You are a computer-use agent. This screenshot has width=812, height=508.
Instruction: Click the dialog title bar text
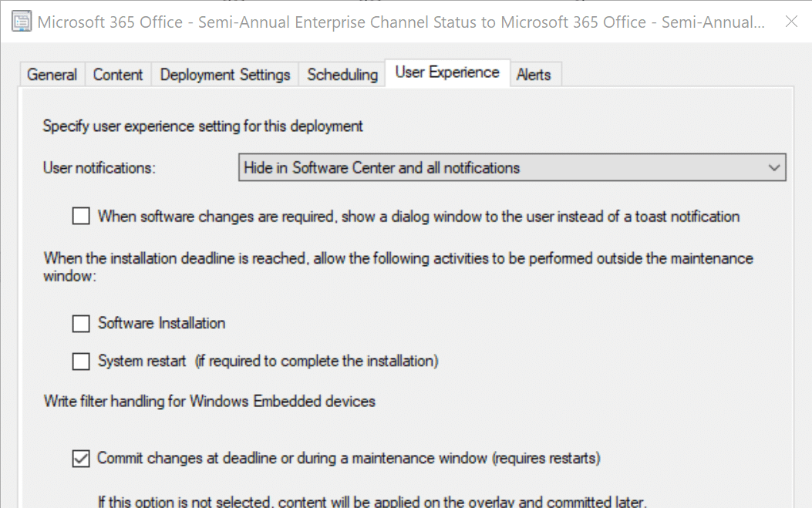[401, 22]
